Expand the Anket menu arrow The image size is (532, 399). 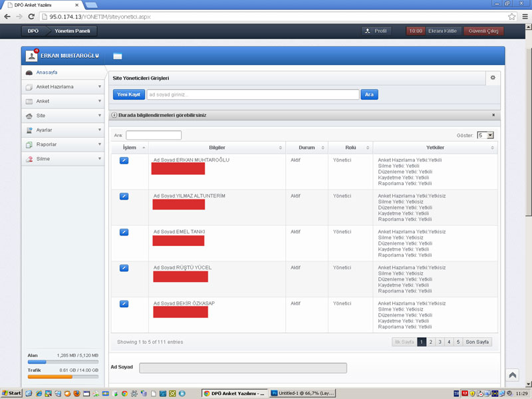[x=100, y=101]
